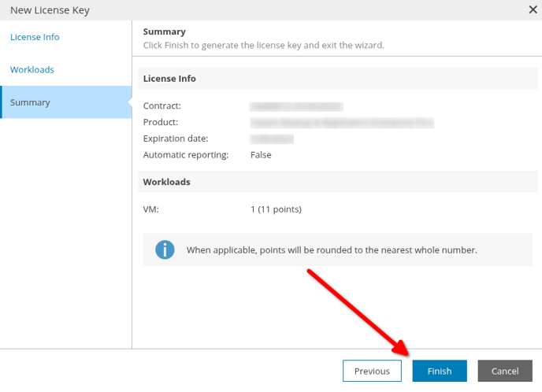Click the VM value 1 (11 points)
542x392 pixels.
pos(276,209)
